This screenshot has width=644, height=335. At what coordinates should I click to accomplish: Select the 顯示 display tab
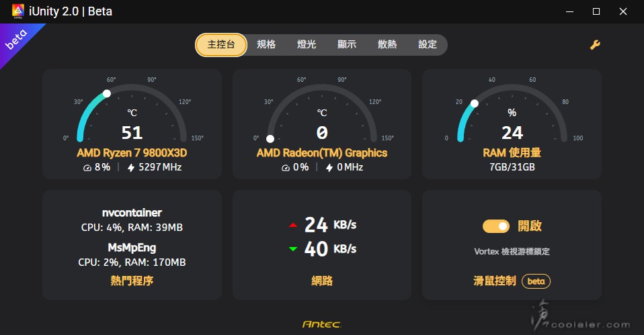coord(347,45)
